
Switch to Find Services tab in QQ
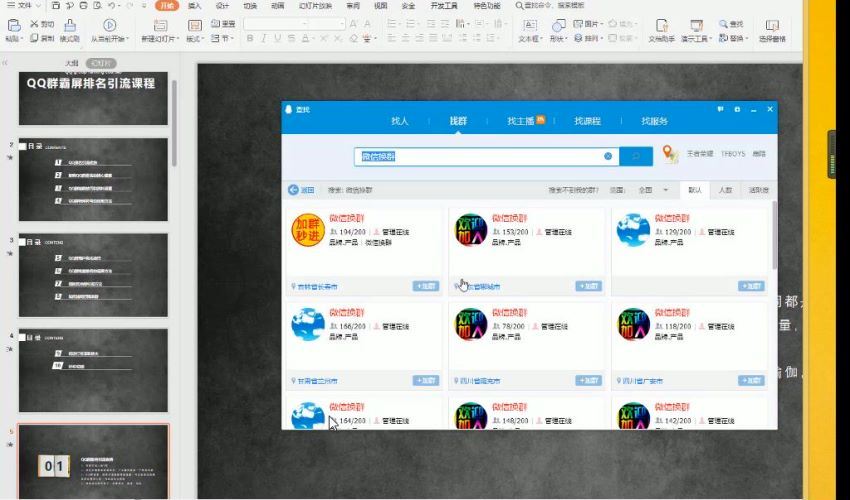(654, 121)
